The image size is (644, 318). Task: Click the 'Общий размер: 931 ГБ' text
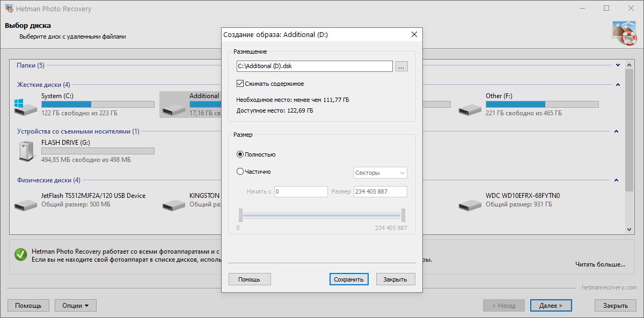[x=519, y=204]
